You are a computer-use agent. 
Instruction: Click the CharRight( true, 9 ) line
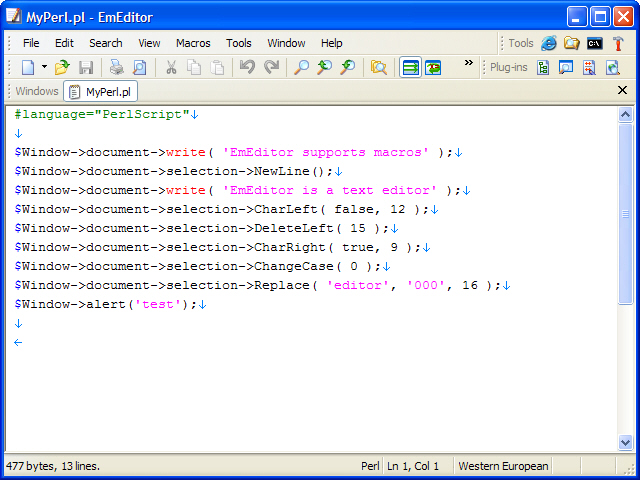(218, 247)
